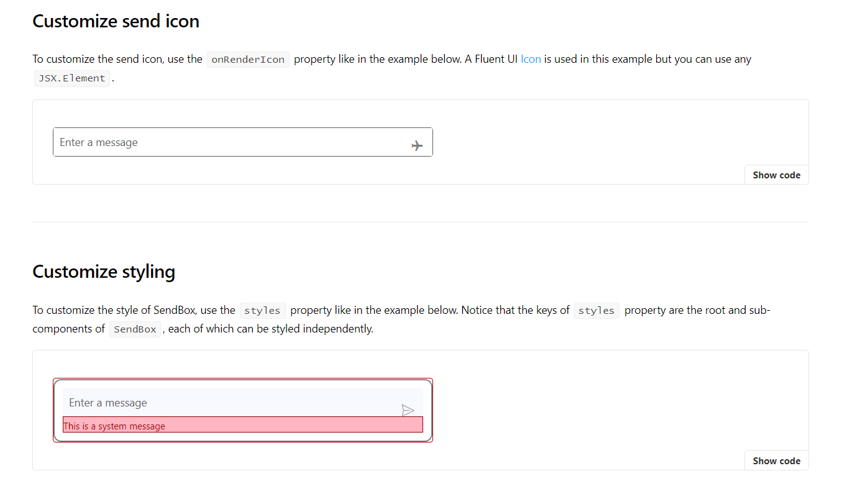Click the second styles code snippet in the sentence
Screen dimensions: 850x504
point(596,309)
